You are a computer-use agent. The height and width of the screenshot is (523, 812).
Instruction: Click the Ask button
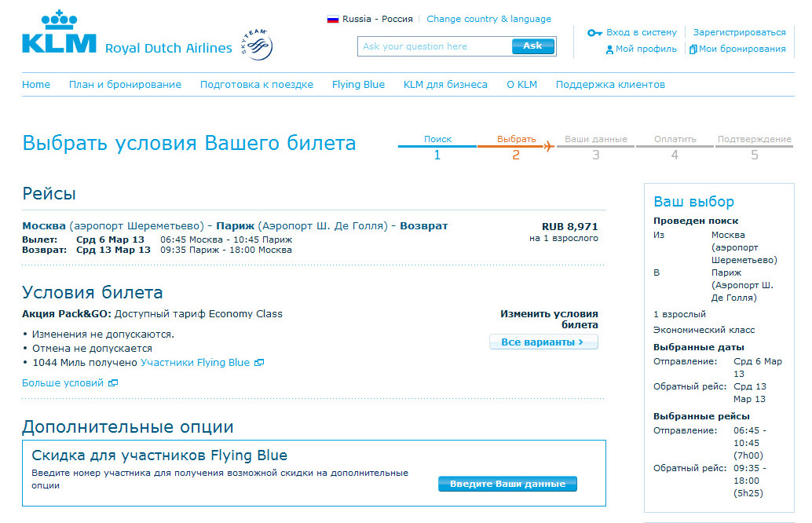(x=533, y=46)
